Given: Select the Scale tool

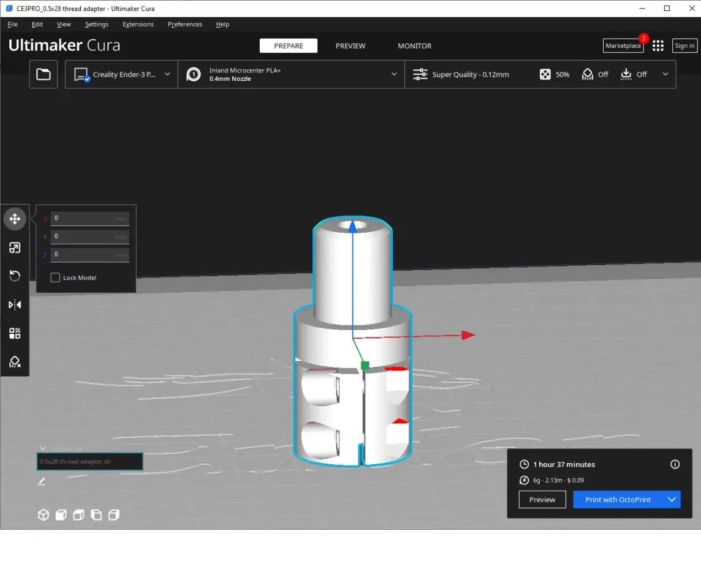Looking at the screenshot, I should click(x=15, y=247).
